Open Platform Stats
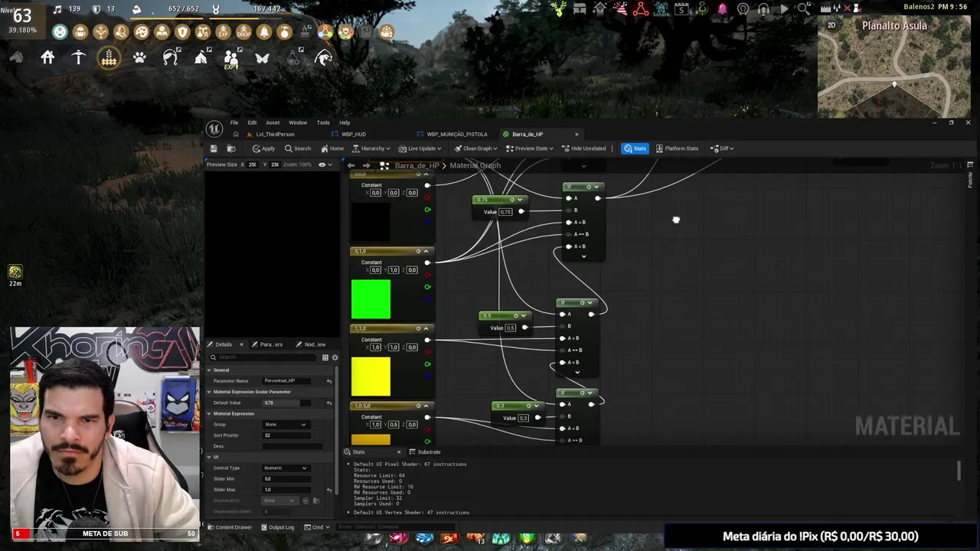980x551 pixels. 676,148
